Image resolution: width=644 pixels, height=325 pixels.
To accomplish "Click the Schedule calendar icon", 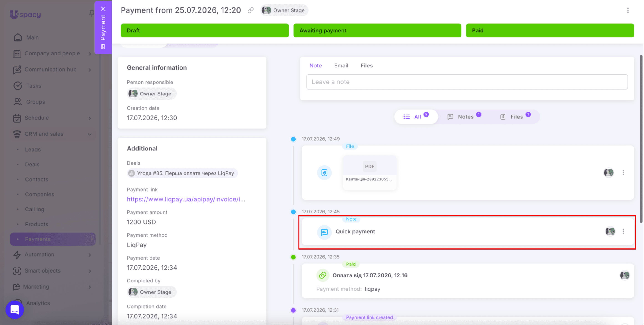I will [17, 118].
